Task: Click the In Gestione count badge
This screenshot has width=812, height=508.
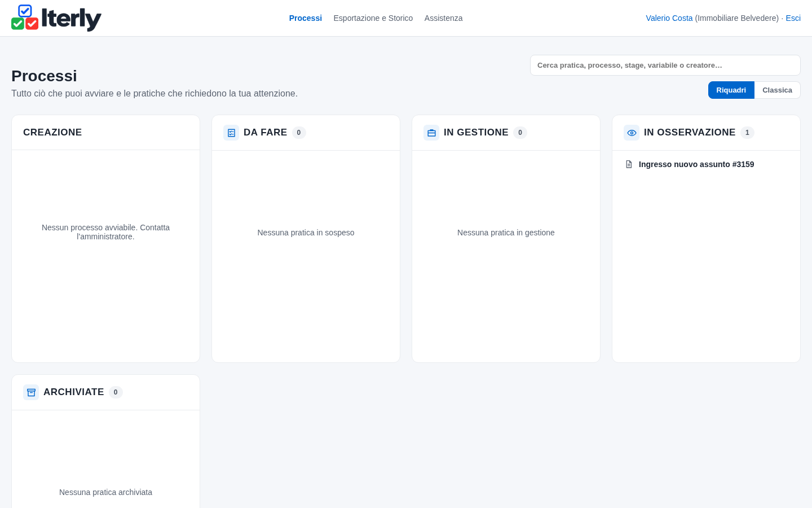Action: point(520,133)
